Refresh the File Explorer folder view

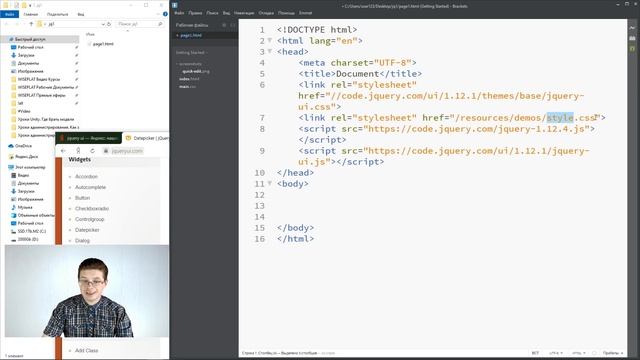pos(109,24)
